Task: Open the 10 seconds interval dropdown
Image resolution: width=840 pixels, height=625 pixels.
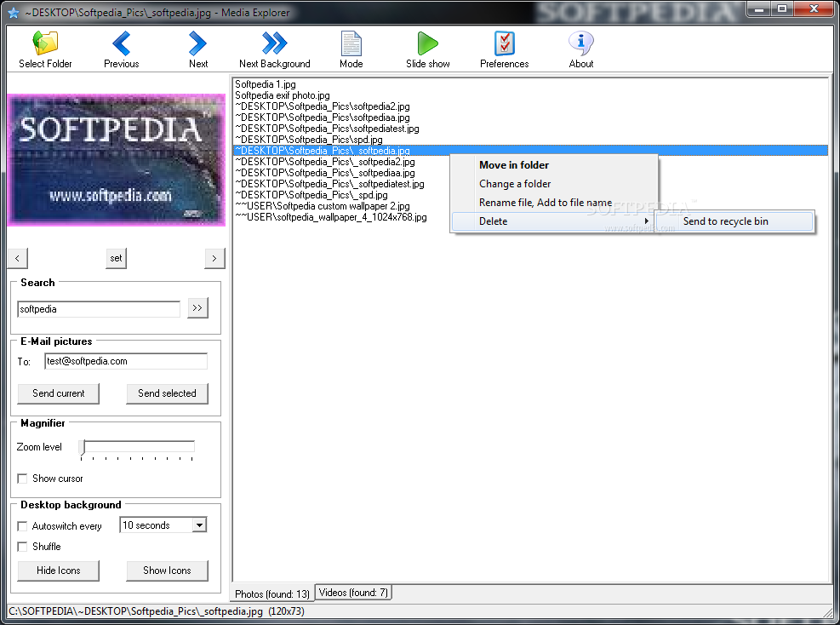Action: click(199, 525)
